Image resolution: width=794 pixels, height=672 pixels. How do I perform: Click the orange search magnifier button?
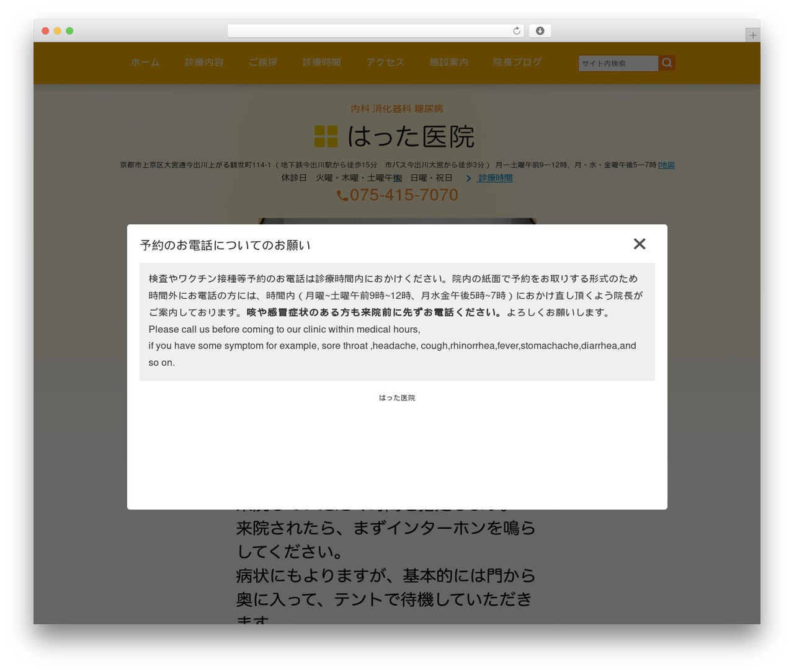coord(667,63)
